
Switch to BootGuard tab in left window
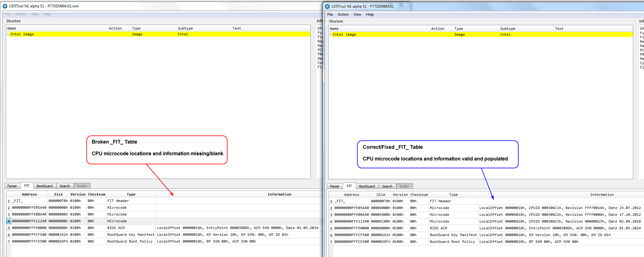(x=44, y=186)
